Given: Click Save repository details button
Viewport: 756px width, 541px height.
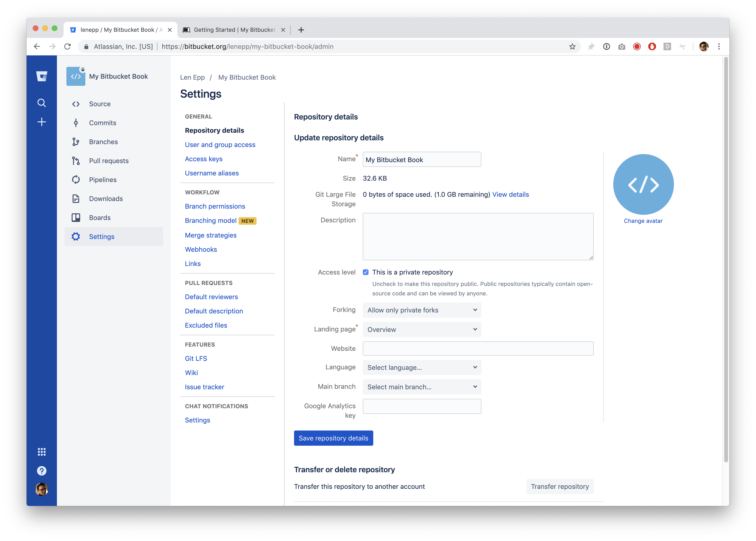Looking at the screenshot, I should pos(333,438).
